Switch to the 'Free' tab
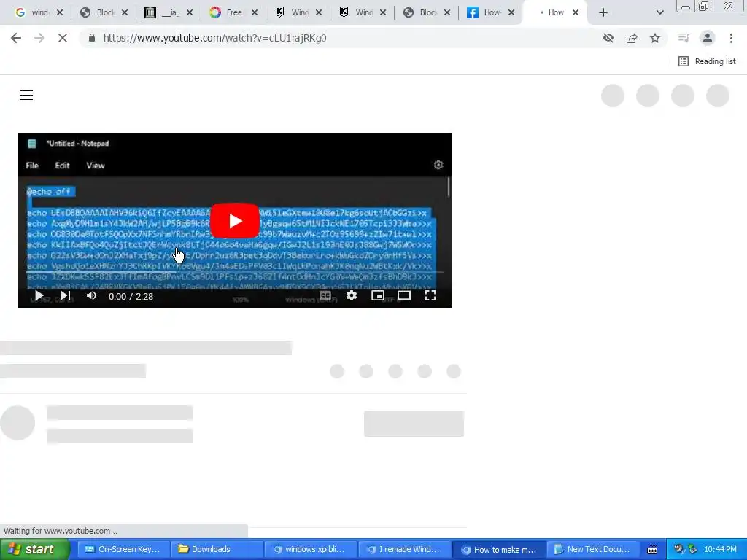Screen dimensions: 747x560 233,12
